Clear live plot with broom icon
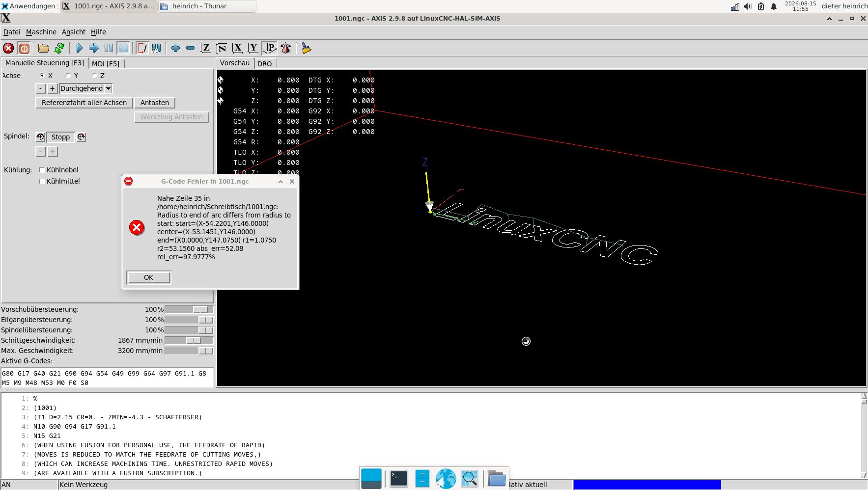Screen dimensions: 868x490 point(306,48)
